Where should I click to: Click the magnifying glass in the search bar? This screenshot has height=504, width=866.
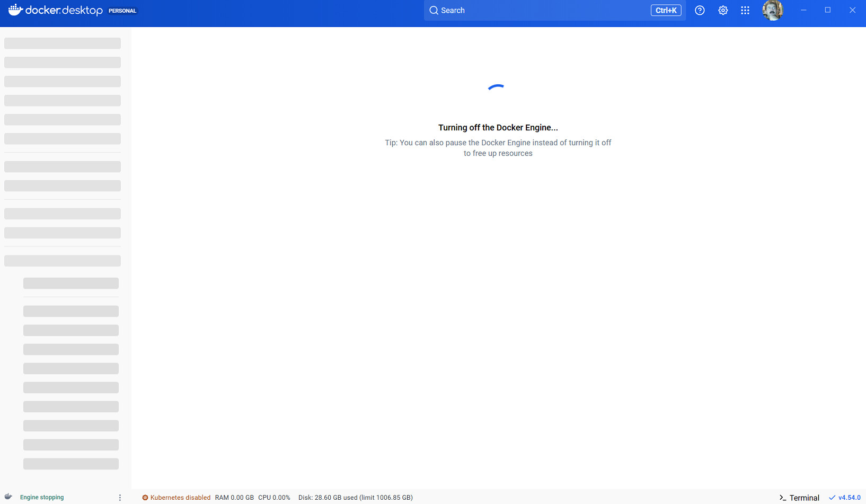click(x=434, y=10)
